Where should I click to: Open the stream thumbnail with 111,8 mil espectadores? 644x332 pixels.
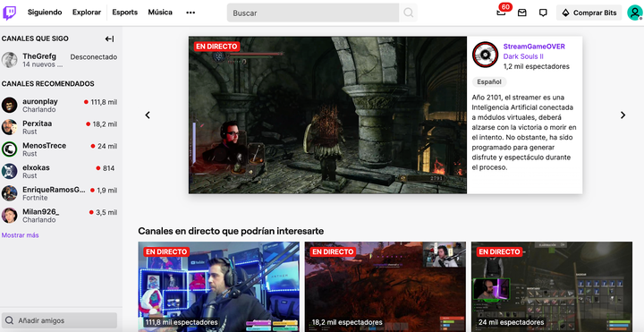(x=218, y=286)
